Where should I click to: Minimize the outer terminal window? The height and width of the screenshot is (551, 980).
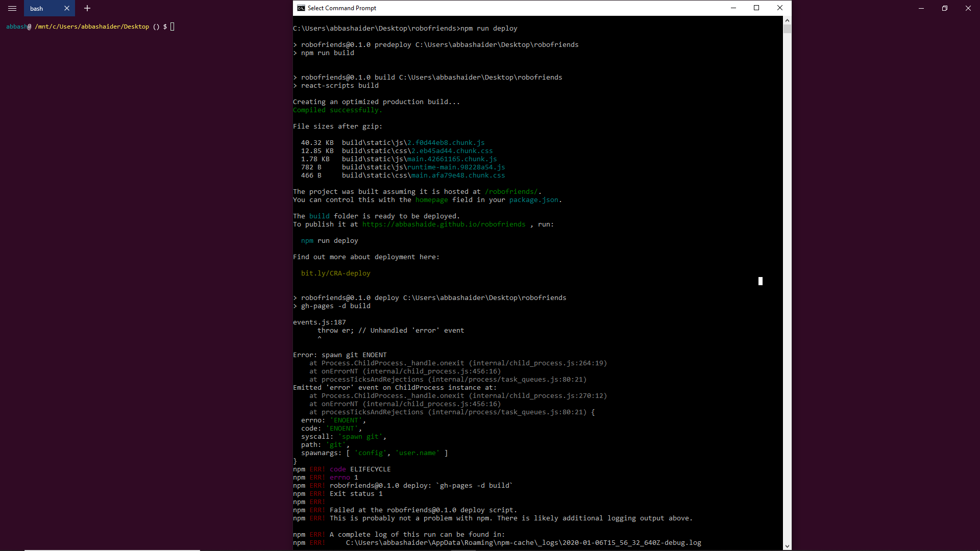click(x=921, y=8)
